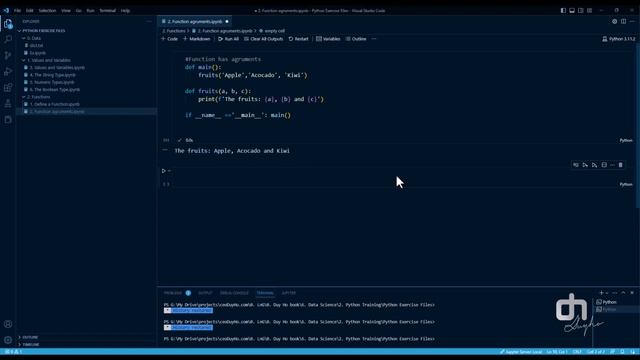Split the active cell
640x360 pixels.
click(x=604, y=165)
